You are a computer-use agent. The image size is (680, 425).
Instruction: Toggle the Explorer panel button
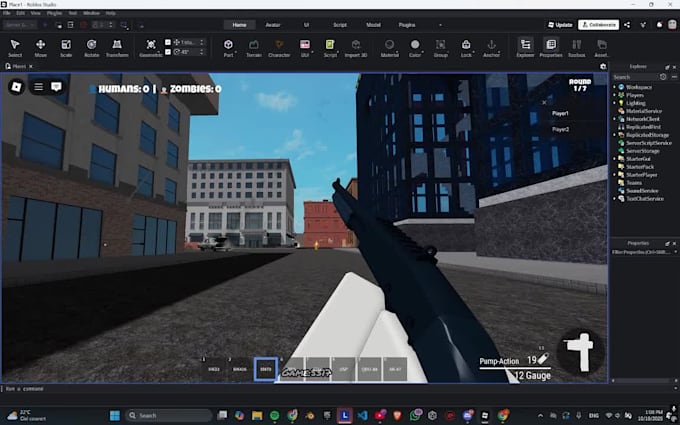(525, 48)
